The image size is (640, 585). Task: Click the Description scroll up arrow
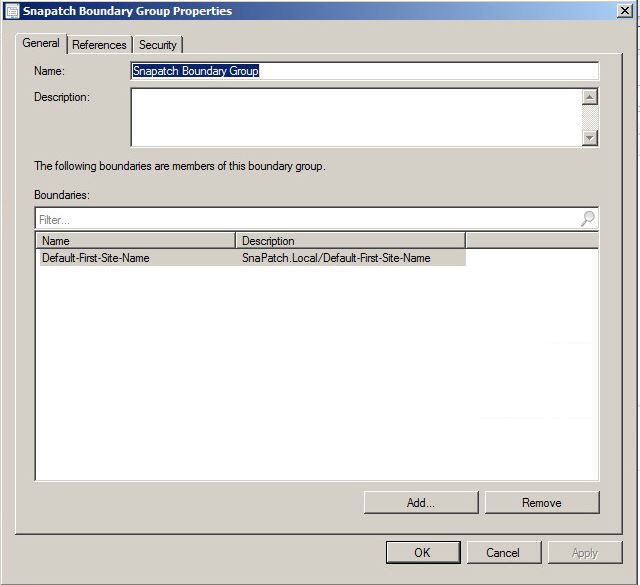pyautogui.click(x=590, y=97)
